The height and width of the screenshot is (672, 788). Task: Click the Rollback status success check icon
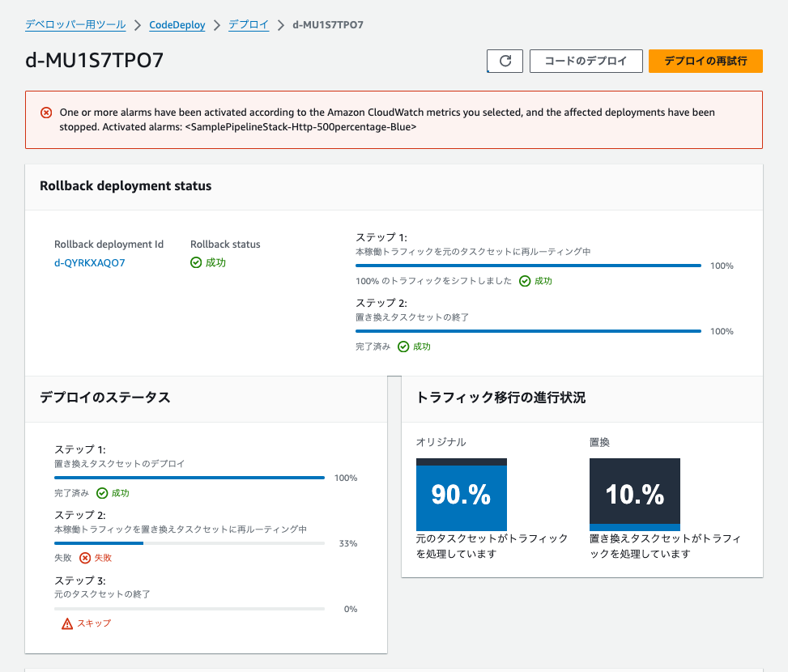tap(196, 262)
